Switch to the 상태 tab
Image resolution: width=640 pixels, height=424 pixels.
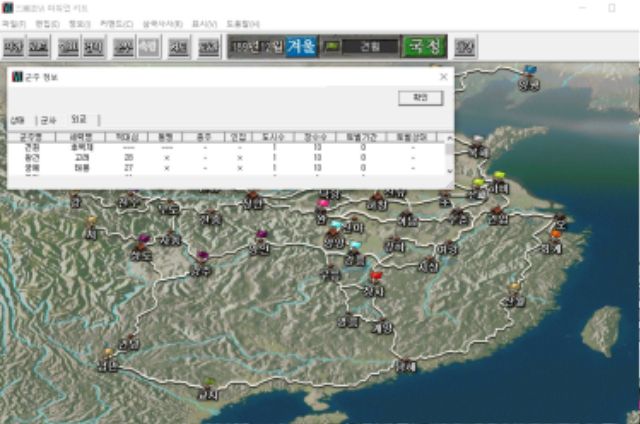(x=18, y=120)
